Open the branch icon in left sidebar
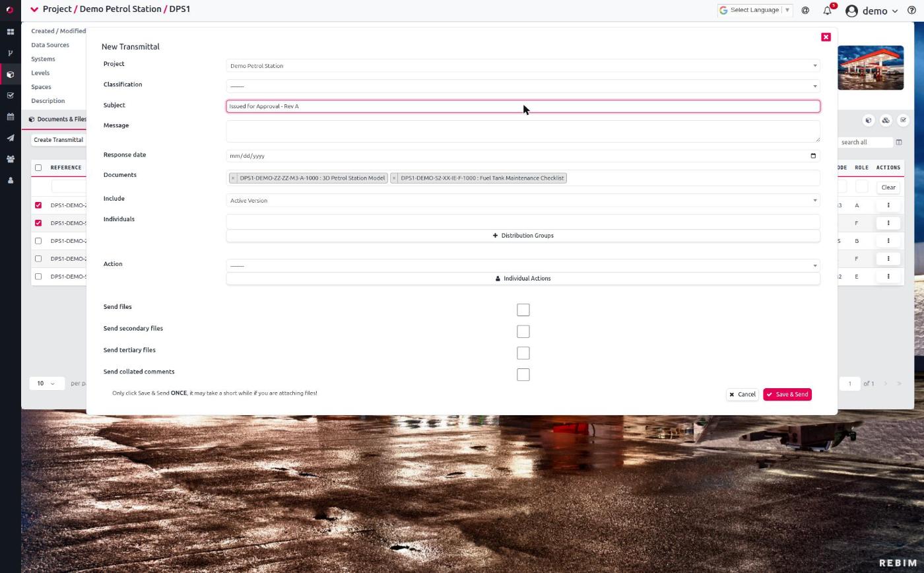This screenshot has width=924, height=573. (11, 53)
